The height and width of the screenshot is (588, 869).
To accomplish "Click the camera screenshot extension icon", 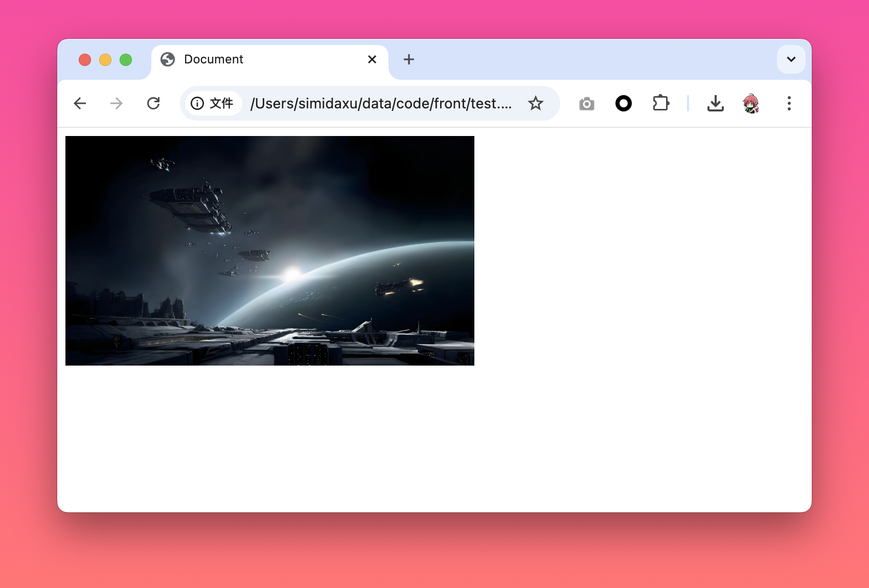I will 587,104.
